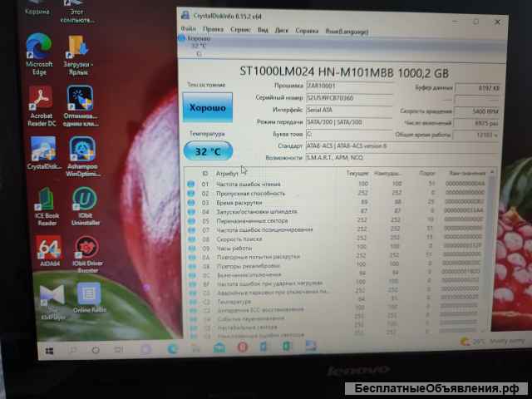The width and height of the screenshot is (532, 399).
Task: Select row Часы работы
Action: point(337,248)
